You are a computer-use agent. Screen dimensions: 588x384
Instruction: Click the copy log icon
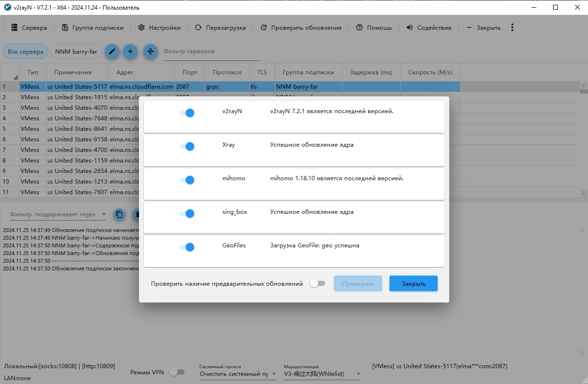point(119,214)
